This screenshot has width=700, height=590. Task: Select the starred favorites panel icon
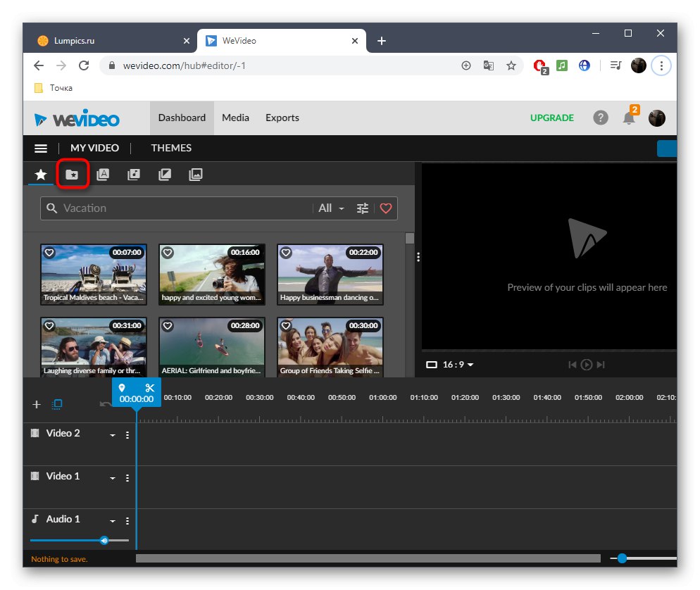[40, 174]
